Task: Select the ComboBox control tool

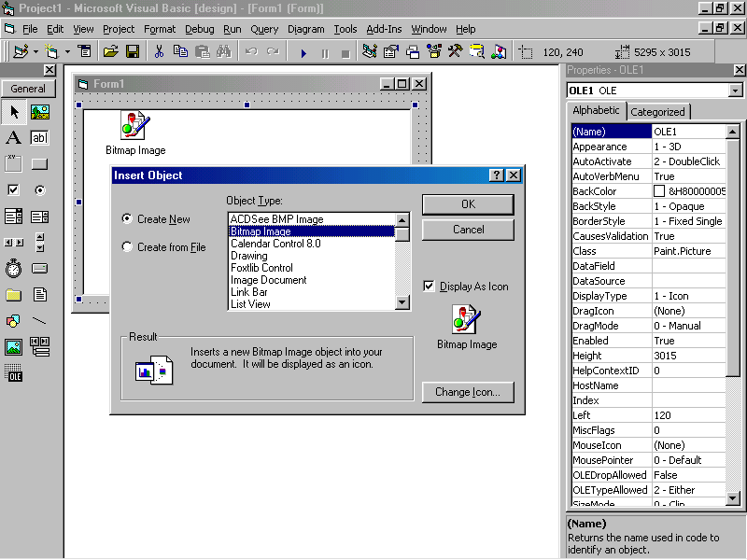Action: pyautogui.click(x=14, y=217)
